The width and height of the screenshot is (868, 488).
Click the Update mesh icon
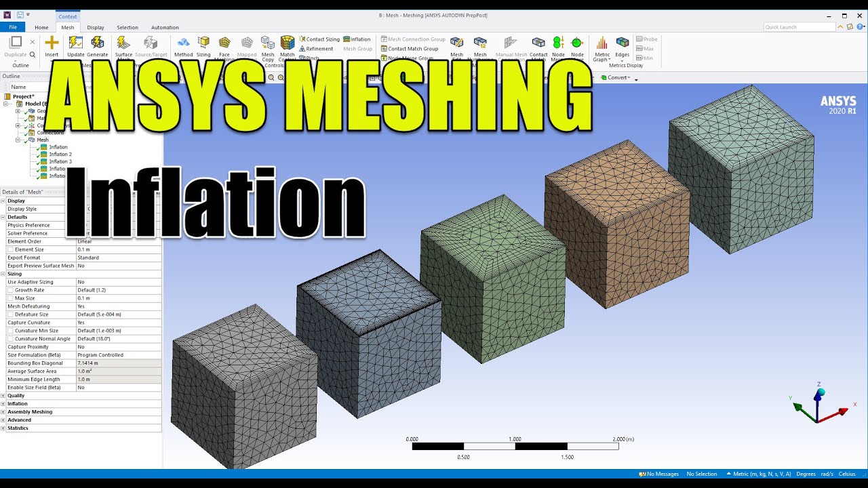[76, 43]
